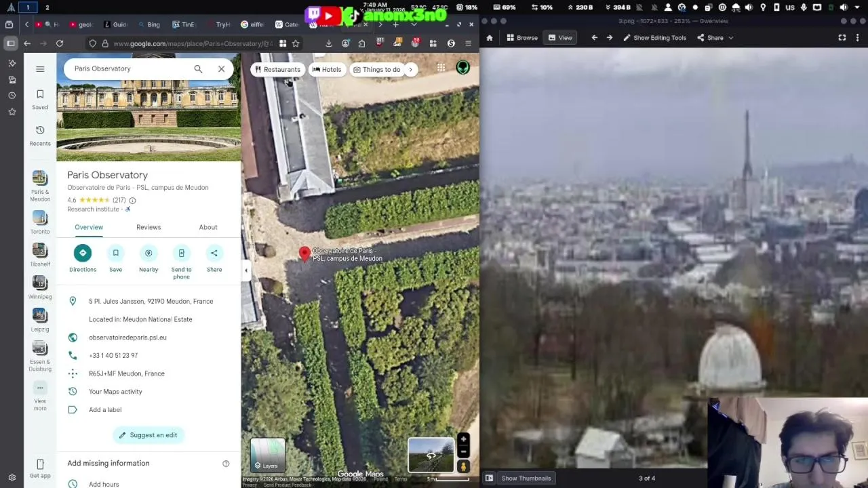The height and width of the screenshot is (488, 868).
Task: Switch to the Reviews tab
Action: point(149,227)
